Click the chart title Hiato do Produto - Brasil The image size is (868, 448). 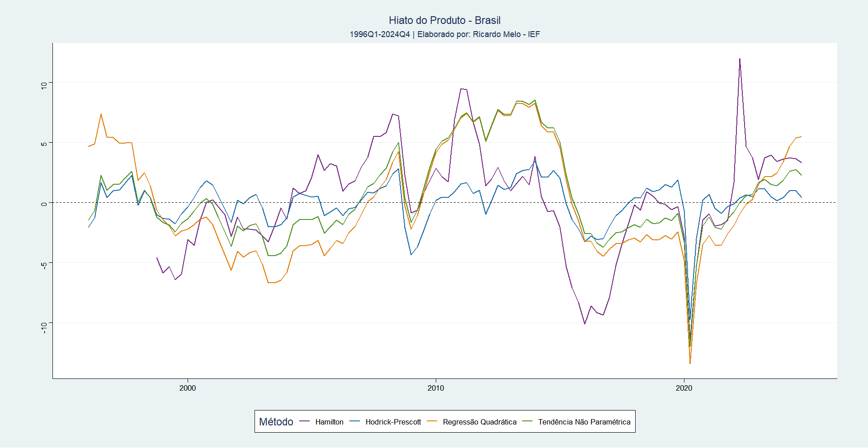point(444,20)
